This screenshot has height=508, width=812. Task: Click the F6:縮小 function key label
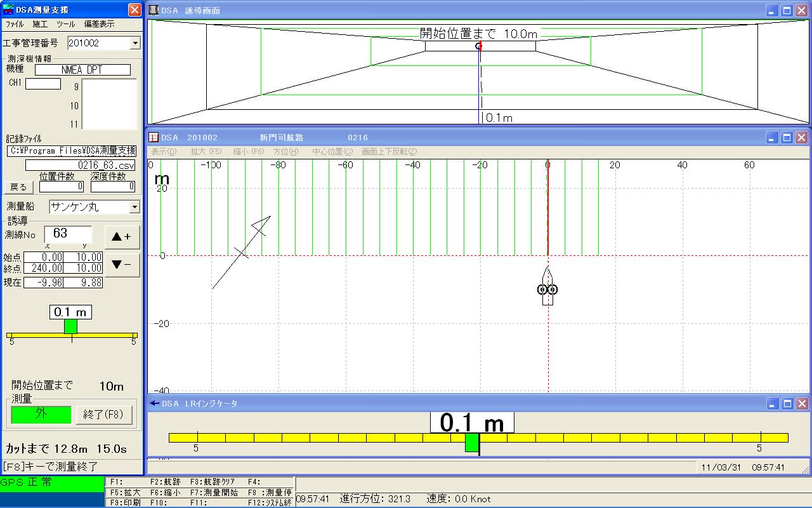pos(165,492)
